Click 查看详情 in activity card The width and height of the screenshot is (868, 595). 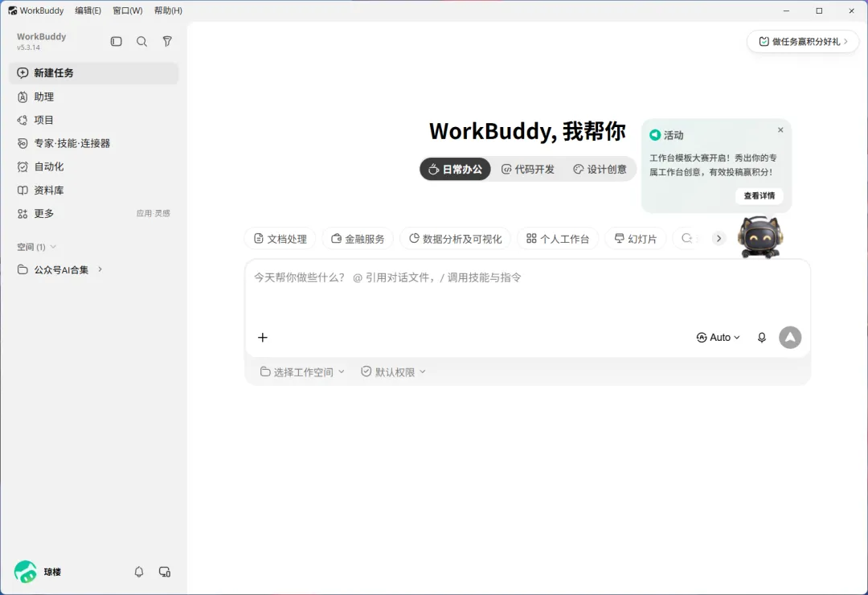759,195
